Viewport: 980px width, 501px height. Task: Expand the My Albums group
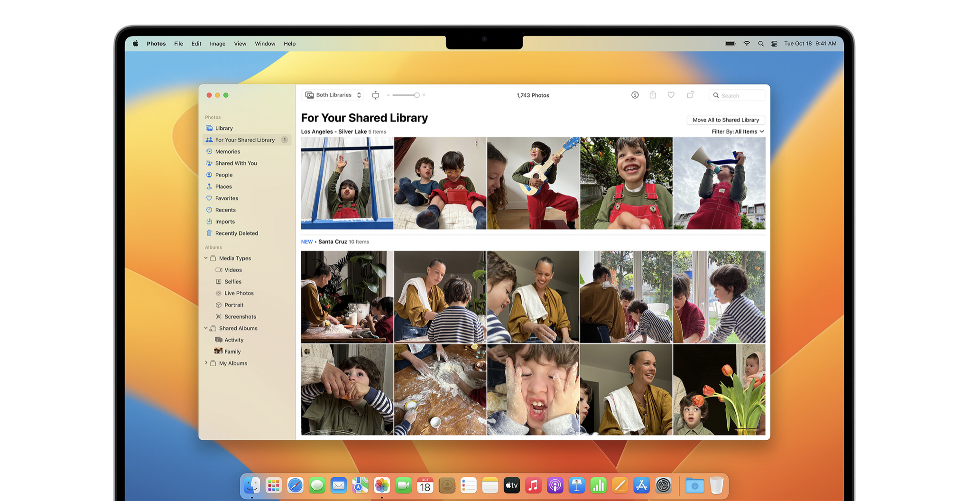(x=206, y=363)
